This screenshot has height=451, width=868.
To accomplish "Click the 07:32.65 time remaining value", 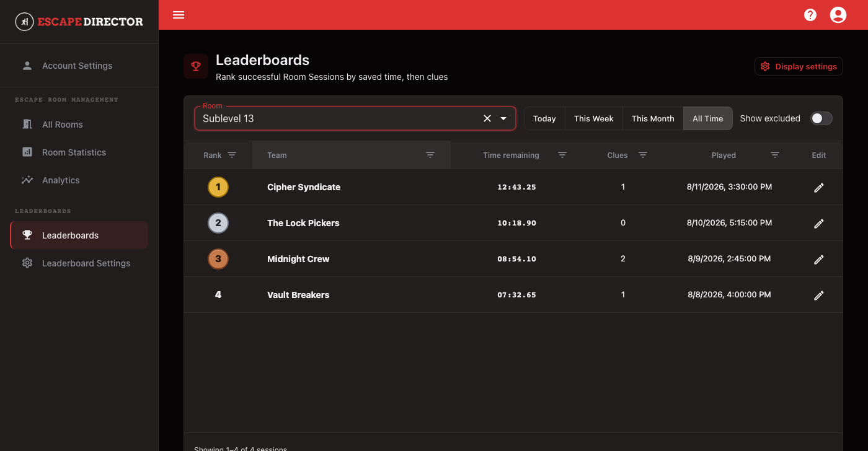I will pyautogui.click(x=516, y=295).
